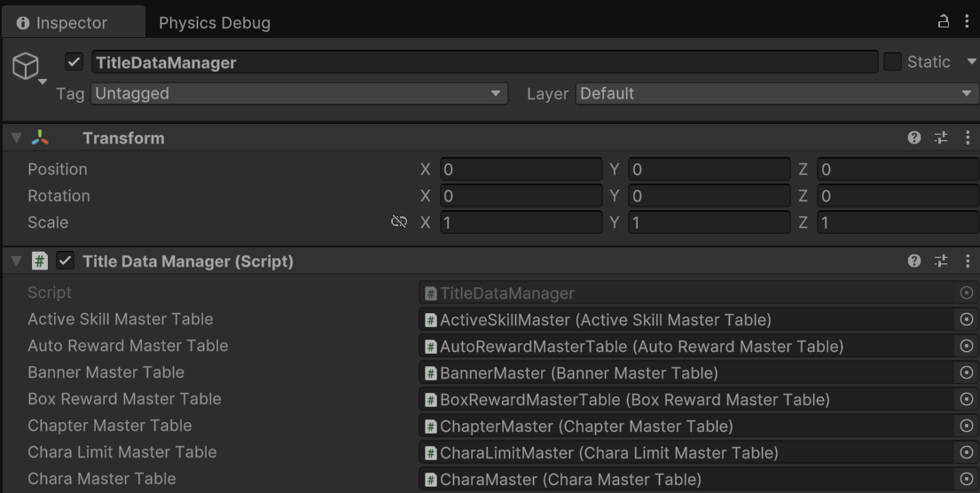Viewport: 980px width, 493px height.
Task: Open Title Data Manager component more options
Action: pyautogui.click(x=967, y=262)
